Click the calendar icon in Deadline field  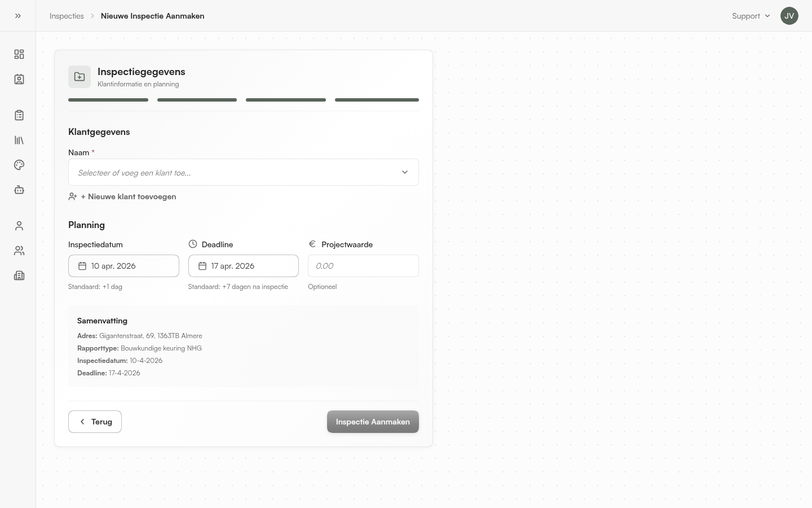pyautogui.click(x=202, y=266)
